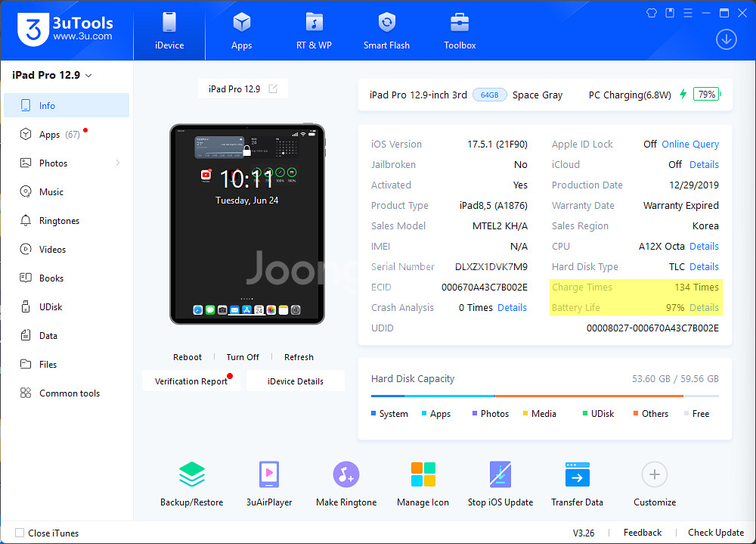Click the 134 Times charge count
Image resolution: width=756 pixels, height=544 pixels.
pos(696,288)
